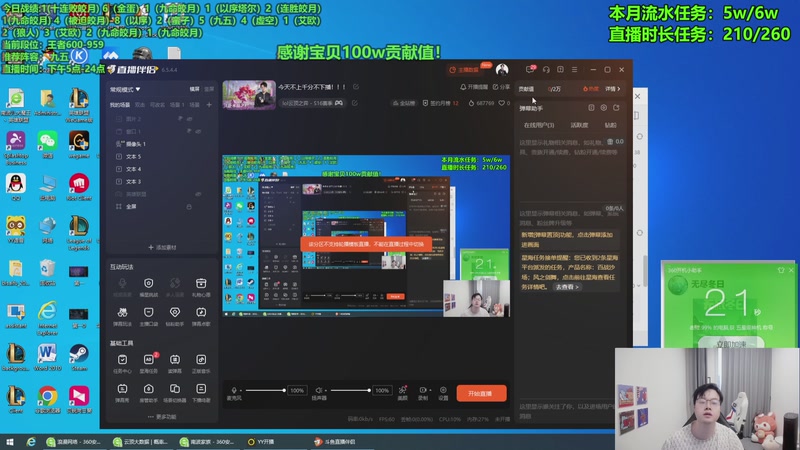Open the 正版音乐 music tool
The image size is (800, 450).
click(x=201, y=363)
